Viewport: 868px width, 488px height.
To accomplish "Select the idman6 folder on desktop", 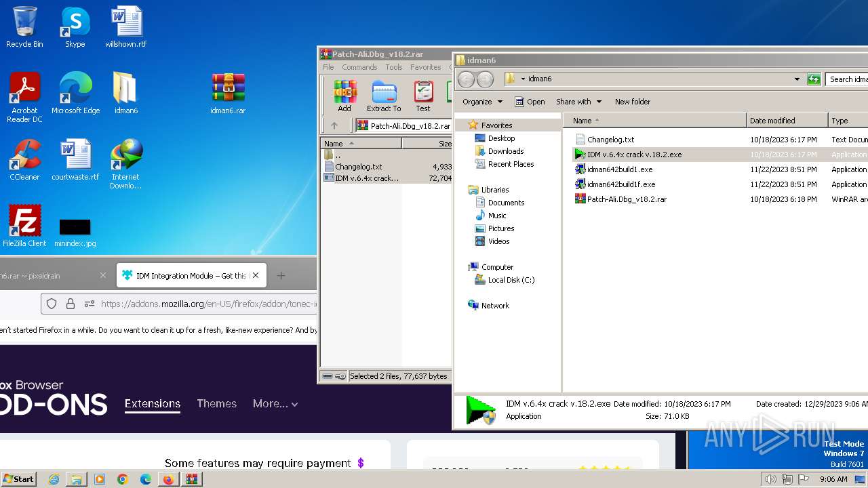I will point(125,94).
